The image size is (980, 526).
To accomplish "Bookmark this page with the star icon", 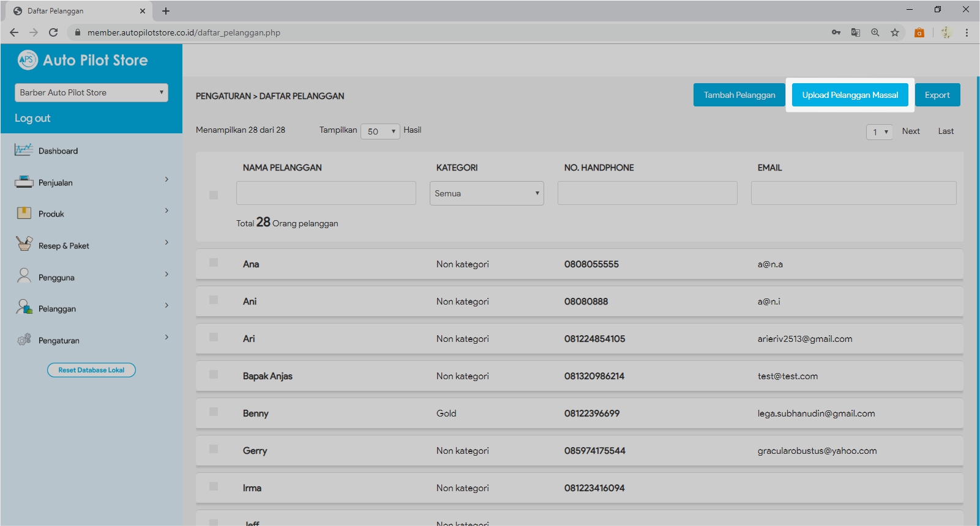I will coord(895,32).
